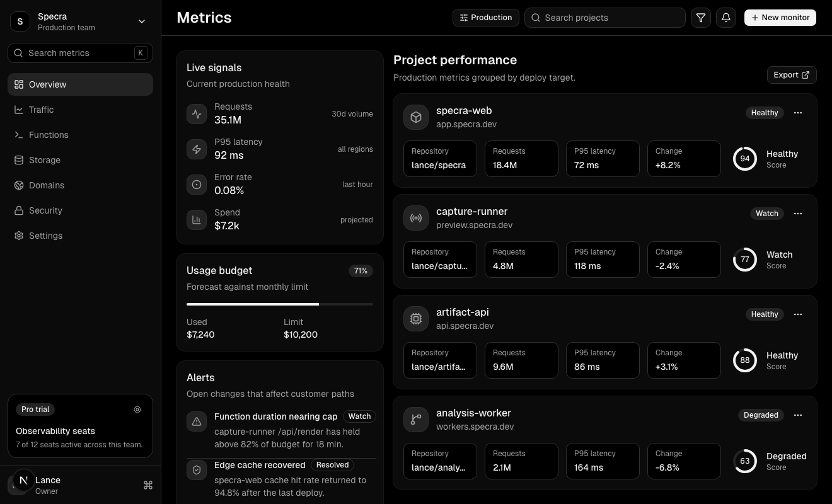Click the warning triangle alert icon
The width and height of the screenshot is (832, 504).
pos(197,422)
